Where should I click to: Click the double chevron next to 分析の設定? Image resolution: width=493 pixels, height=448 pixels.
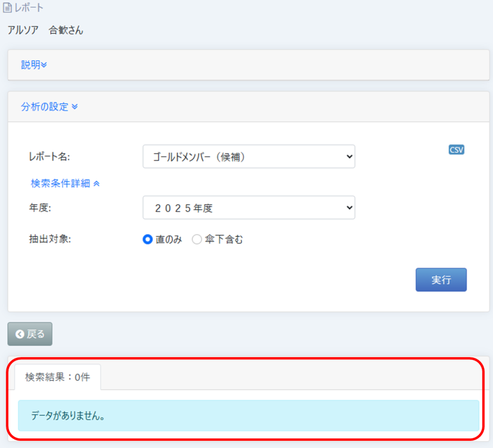[75, 107]
